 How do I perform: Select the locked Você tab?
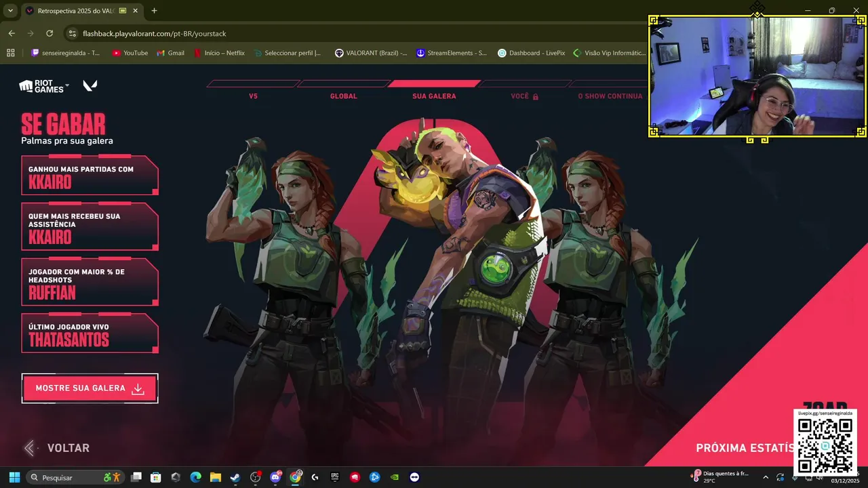524,96
